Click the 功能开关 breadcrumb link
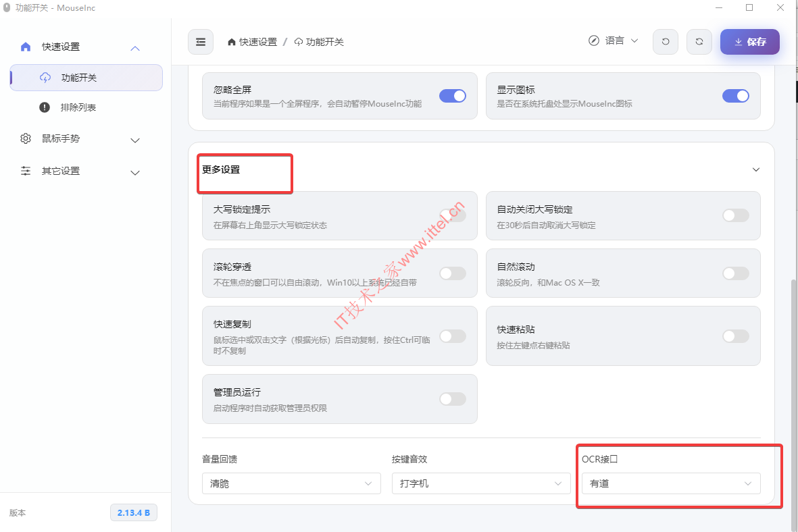The height and width of the screenshot is (532, 798). (x=325, y=42)
